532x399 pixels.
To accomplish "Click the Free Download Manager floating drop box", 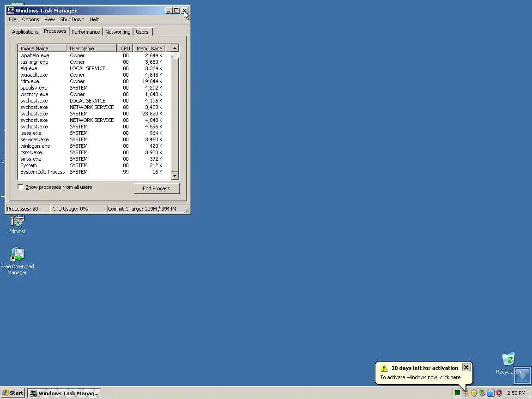I will click(x=522, y=375).
